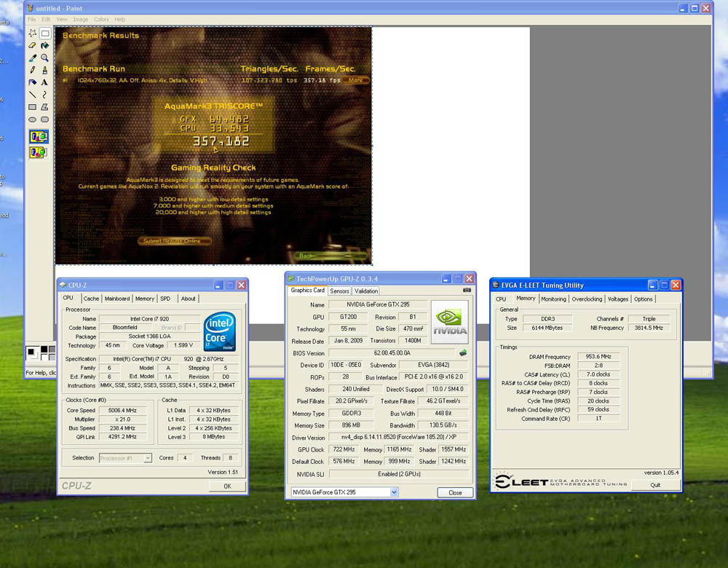728x568 pixels.
Task: Click the EVGA E-LEET title bar icon
Action: [496, 285]
